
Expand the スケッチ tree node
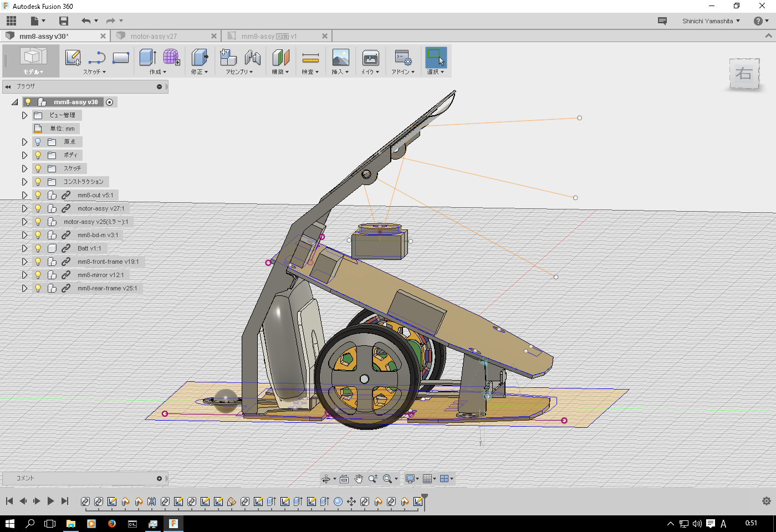tap(24, 168)
